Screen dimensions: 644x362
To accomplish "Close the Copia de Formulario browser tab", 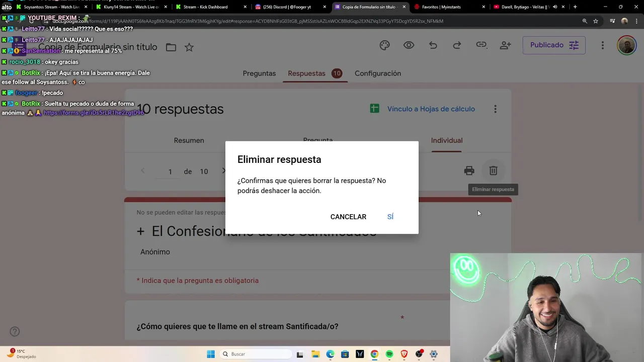I will [404, 7].
